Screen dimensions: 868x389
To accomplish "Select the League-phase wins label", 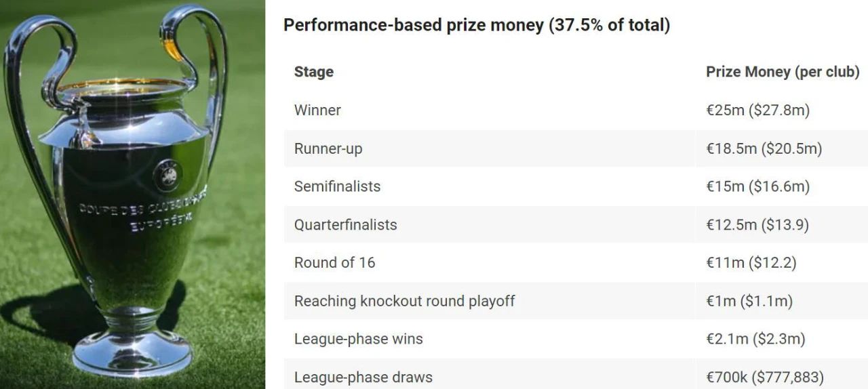I will 359,340.
